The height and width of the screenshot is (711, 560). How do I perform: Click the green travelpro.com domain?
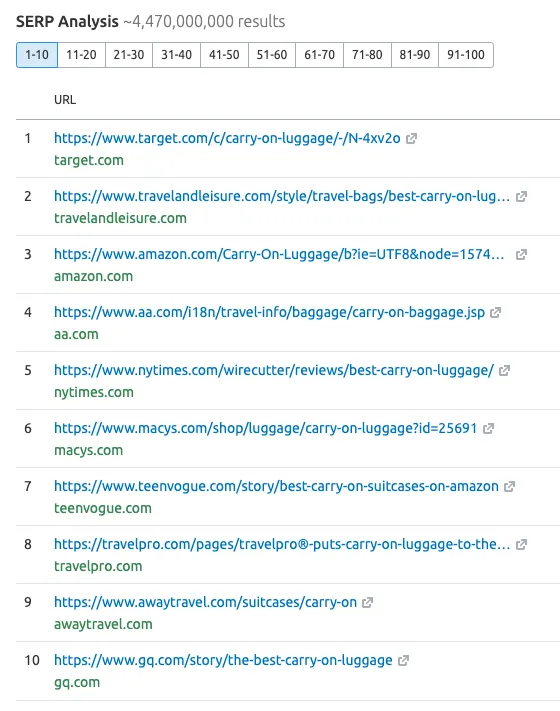pyautogui.click(x=98, y=566)
